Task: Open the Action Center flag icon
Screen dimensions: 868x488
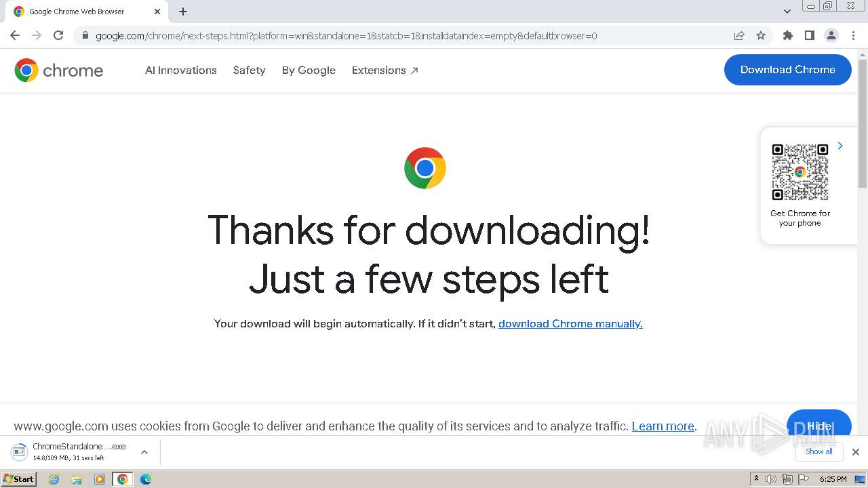Action: (x=804, y=479)
